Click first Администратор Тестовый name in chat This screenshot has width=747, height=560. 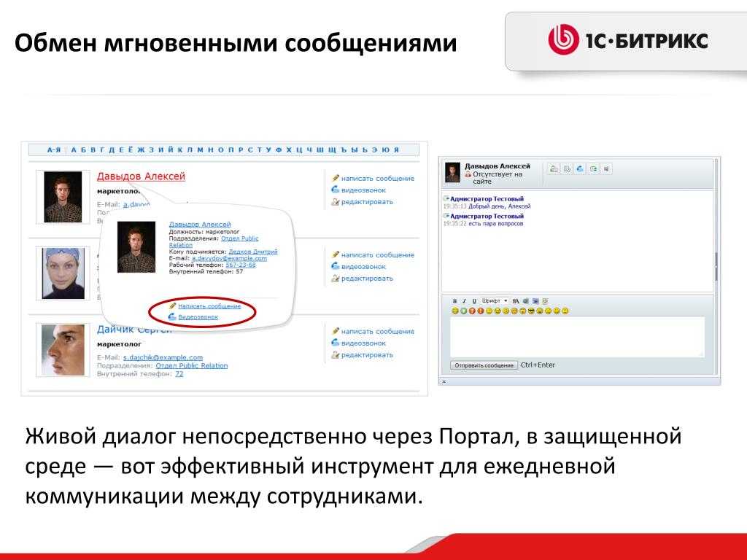click(487, 199)
